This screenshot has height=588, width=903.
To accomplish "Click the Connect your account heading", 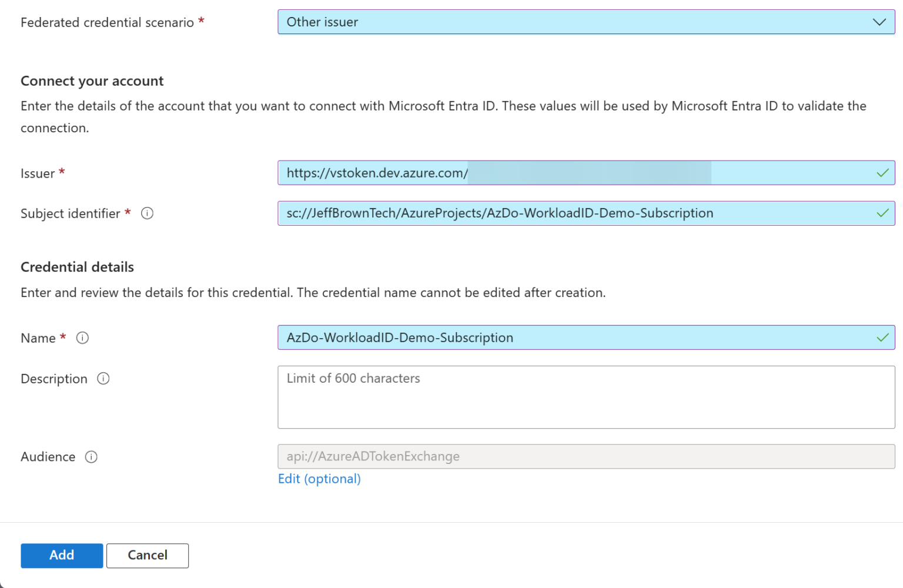I will tap(92, 81).
